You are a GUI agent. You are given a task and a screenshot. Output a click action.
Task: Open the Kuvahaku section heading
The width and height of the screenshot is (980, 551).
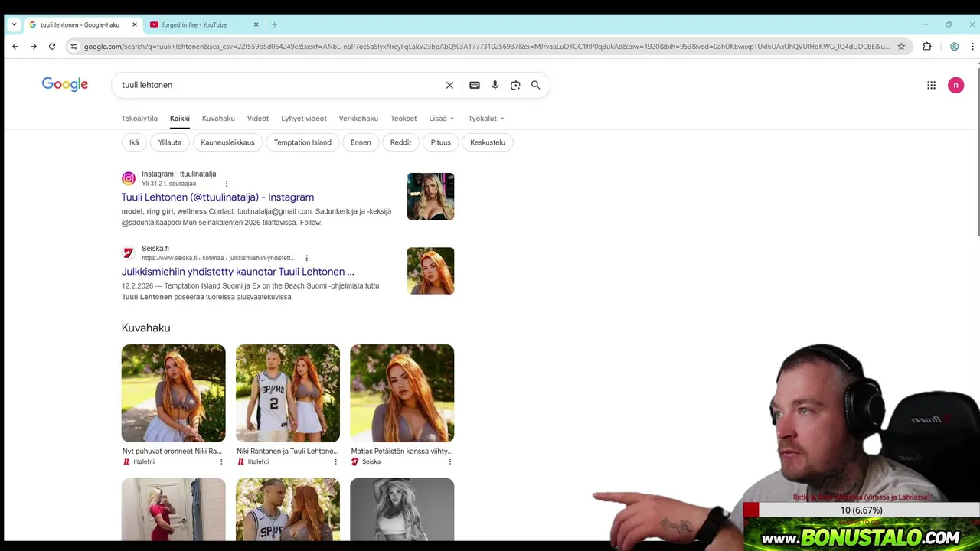pyautogui.click(x=145, y=328)
